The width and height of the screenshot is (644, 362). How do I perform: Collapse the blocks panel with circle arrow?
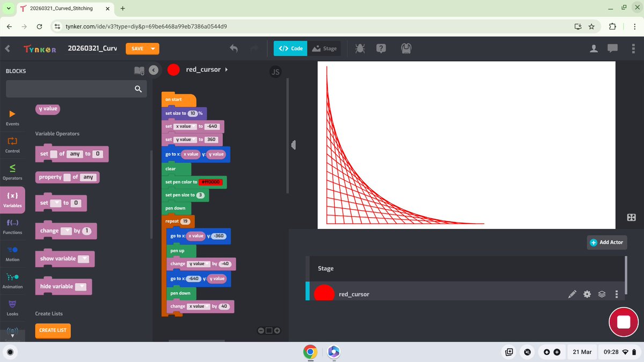tap(154, 70)
